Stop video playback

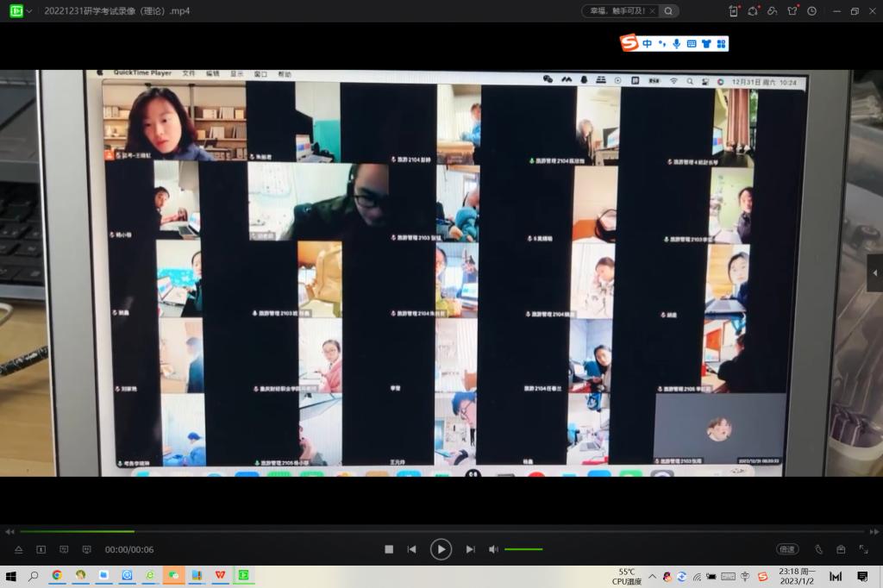pos(389,549)
